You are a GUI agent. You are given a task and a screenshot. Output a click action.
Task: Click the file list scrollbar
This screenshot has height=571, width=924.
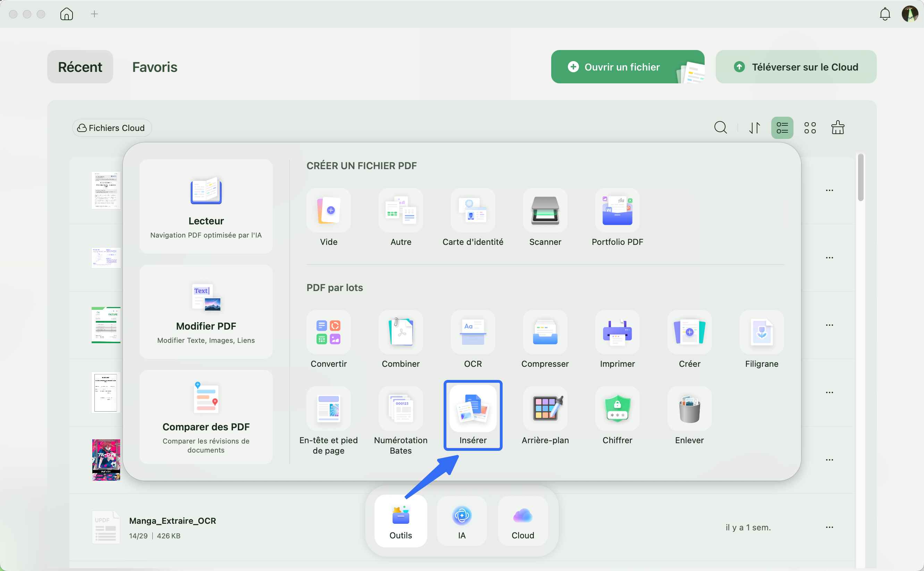(x=860, y=177)
